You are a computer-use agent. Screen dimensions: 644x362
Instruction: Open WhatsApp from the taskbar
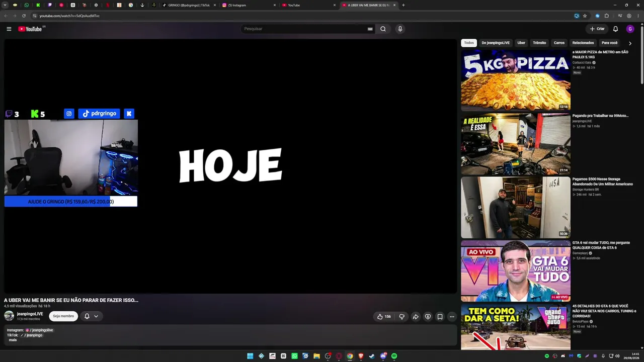[x=294, y=356]
